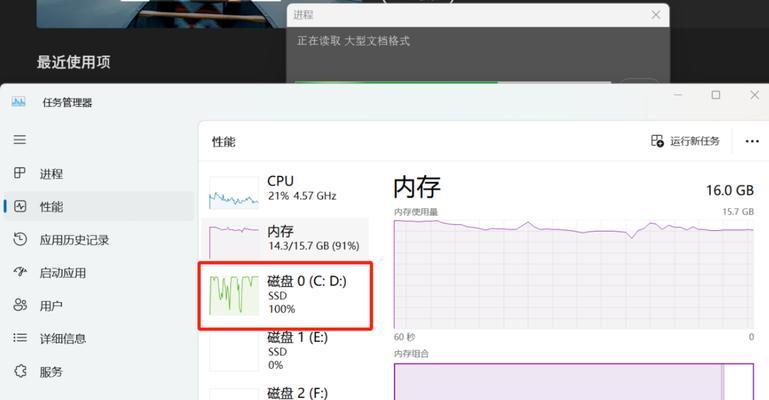Viewport: 769px width, 400px height.
Task: Maximize the Task Manager window
Action: (x=716, y=95)
